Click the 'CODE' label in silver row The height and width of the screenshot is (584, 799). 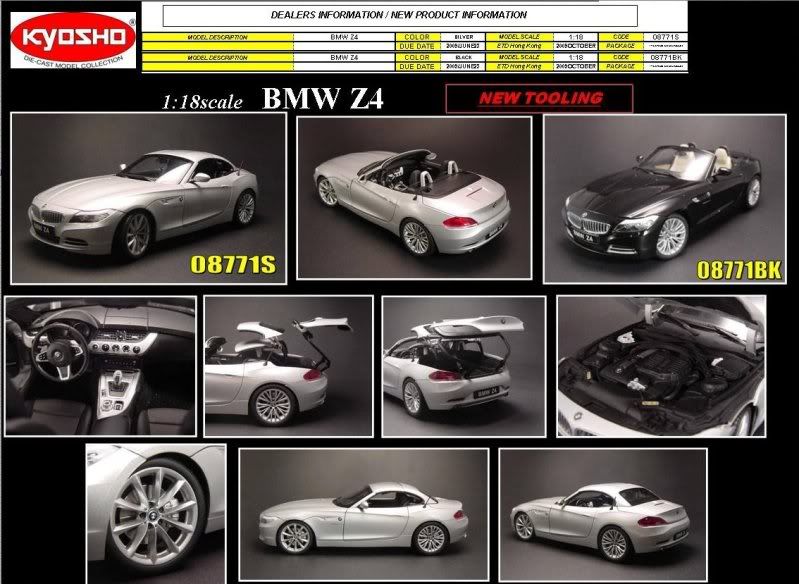tap(621, 37)
